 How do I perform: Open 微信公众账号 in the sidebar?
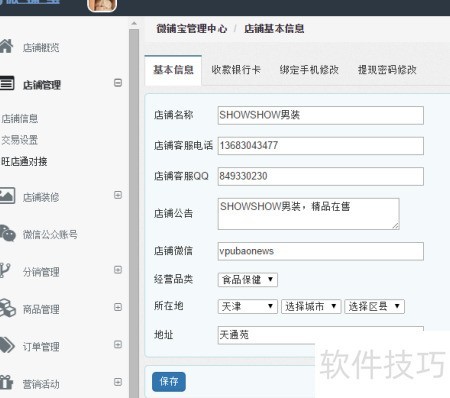click(50, 235)
